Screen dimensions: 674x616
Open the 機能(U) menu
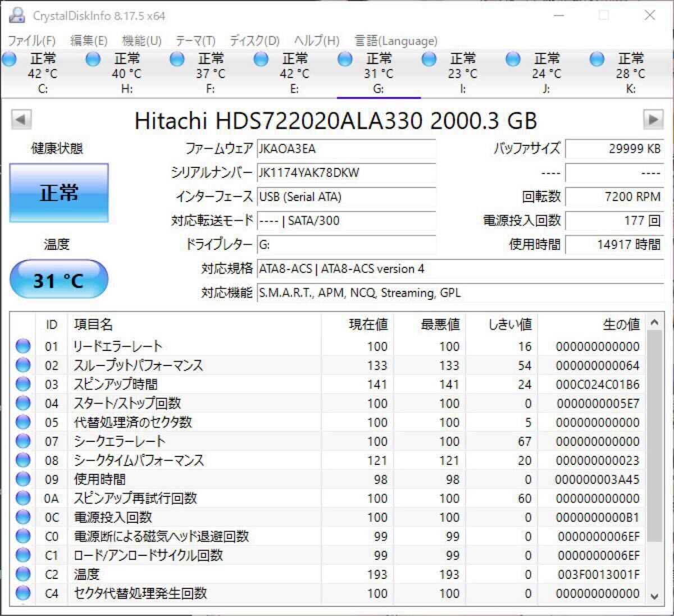pyautogui.click(x=142, y=41)
